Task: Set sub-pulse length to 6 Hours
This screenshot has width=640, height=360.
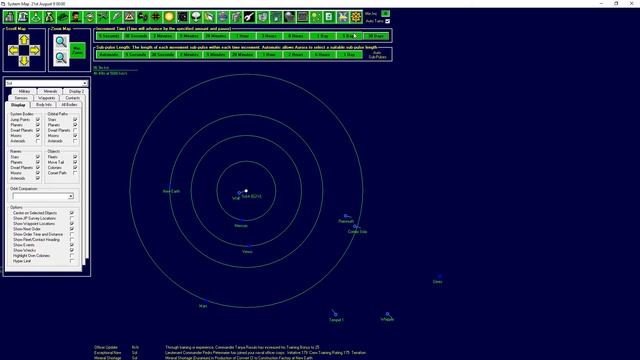Action: point(322,54)
